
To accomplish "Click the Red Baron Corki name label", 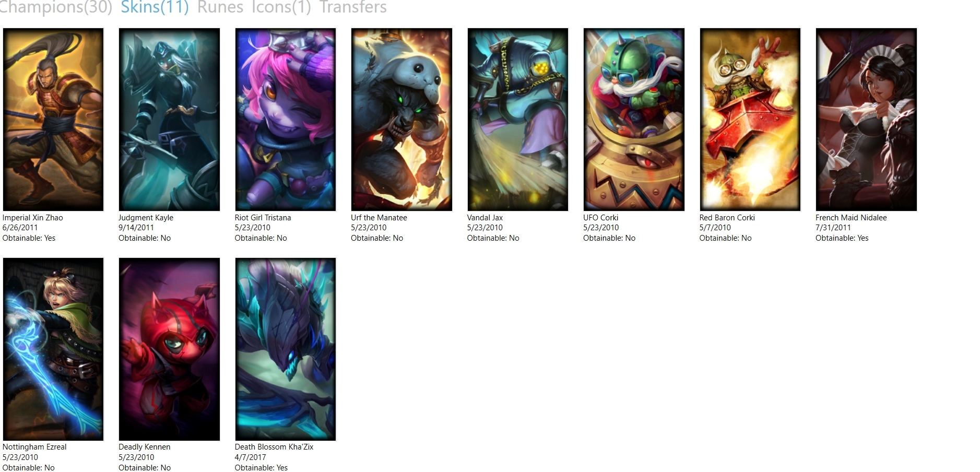I will [727, 218].
